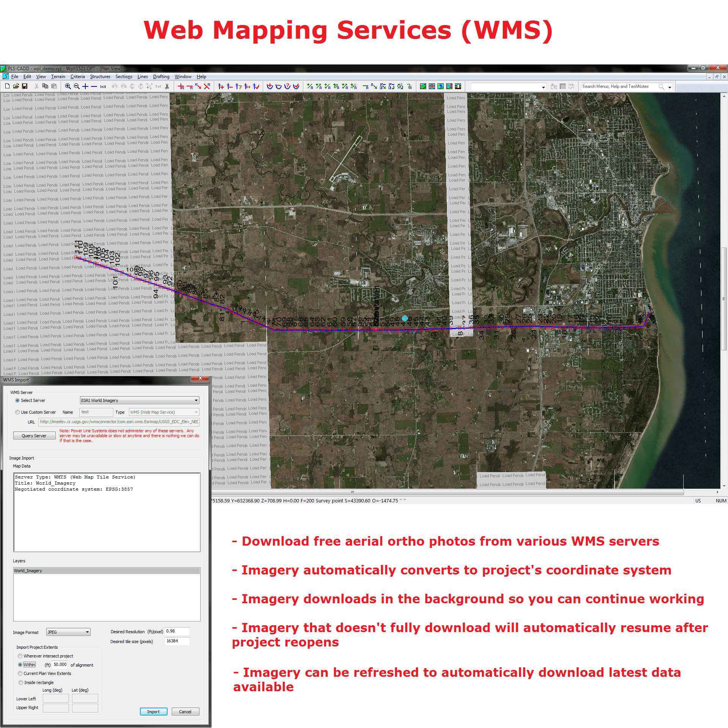Click the Import button
The width and height of the screenshot is (728, 728).
click(x=154, y=712)
